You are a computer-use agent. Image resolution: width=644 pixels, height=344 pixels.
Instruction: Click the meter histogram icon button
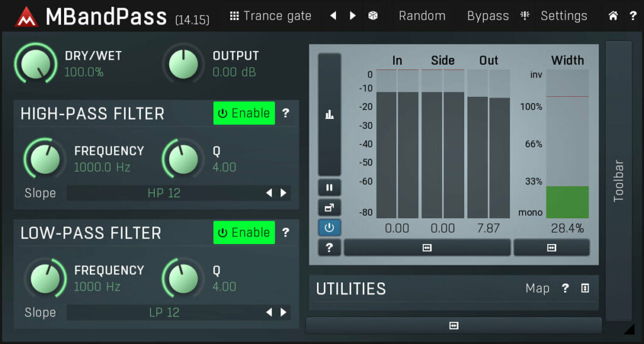tap(330, 114)
